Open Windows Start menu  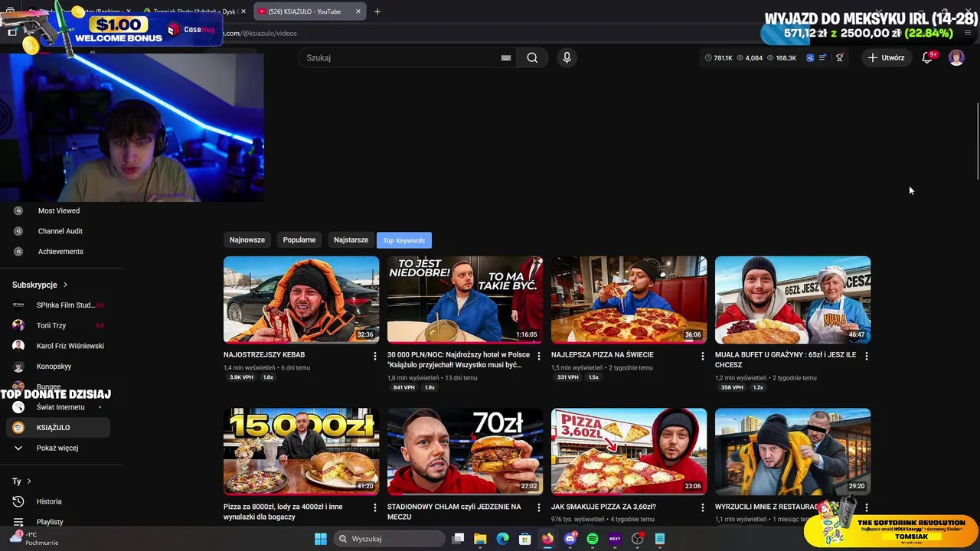(x=321, y=539)
